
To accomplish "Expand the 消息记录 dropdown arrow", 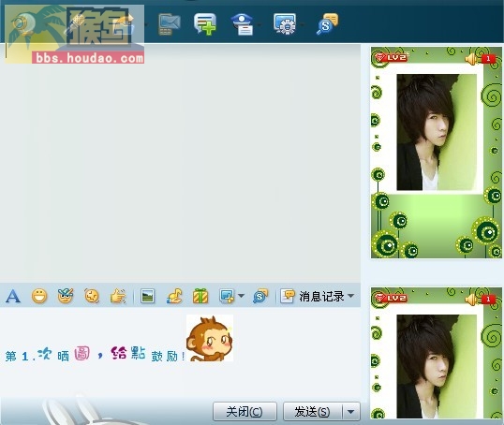I will 351,296.
